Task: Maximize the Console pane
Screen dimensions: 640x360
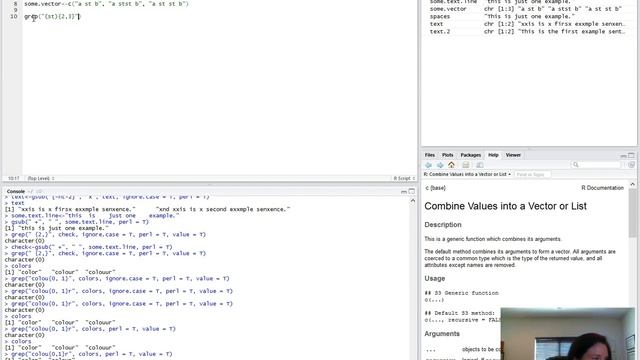Action: pyautogui.click(x=412, y=191)
